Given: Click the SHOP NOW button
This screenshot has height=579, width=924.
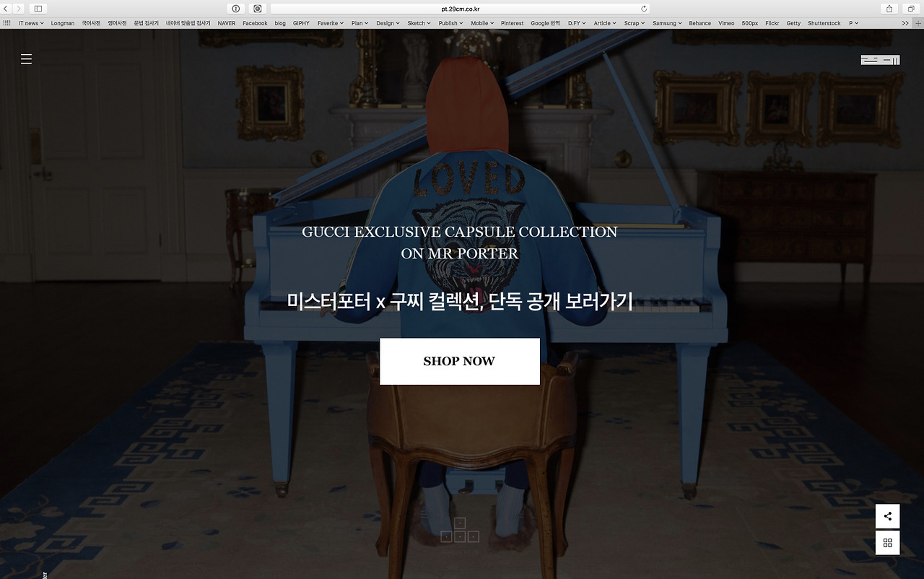Looking at the screenshot, I should coord(460,361).
